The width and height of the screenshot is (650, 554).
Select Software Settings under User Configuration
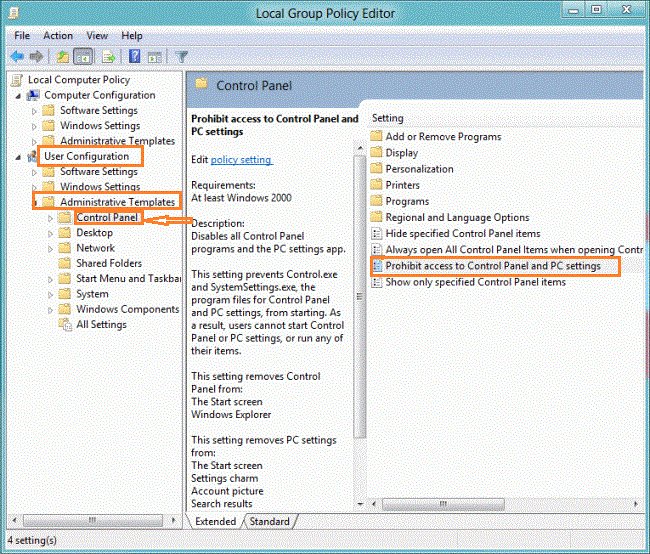pos(99,172)
